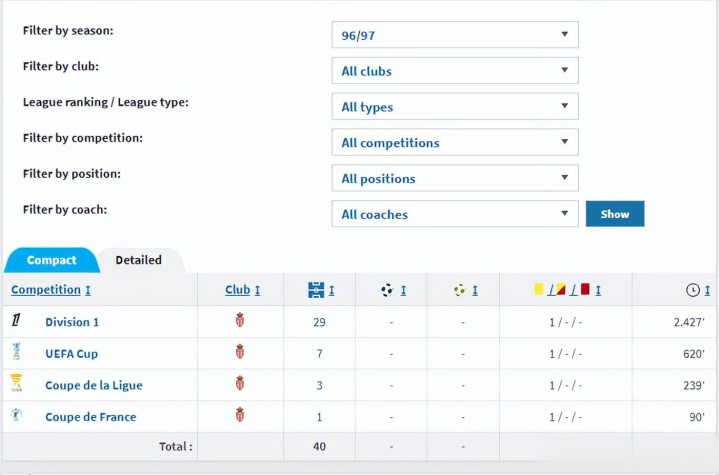Switch to the Detailed tab

click(138, 260)
